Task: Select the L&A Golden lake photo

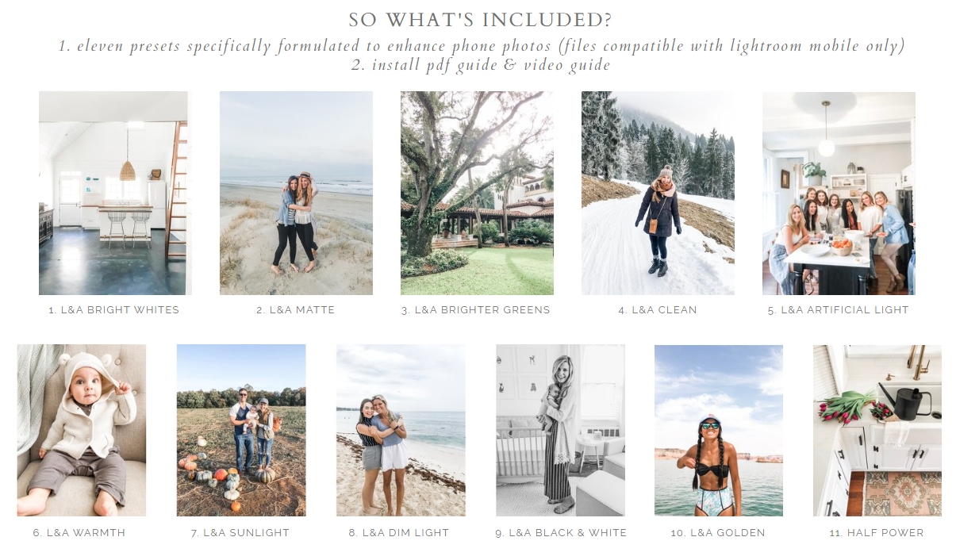Action: pos(719,430)
